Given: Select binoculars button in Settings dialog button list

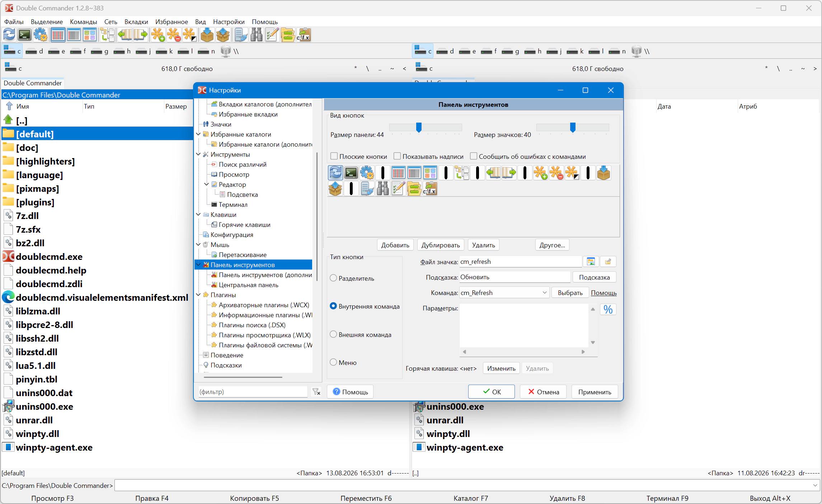Looking at the screenshot, I should click(x=383, y=189).
